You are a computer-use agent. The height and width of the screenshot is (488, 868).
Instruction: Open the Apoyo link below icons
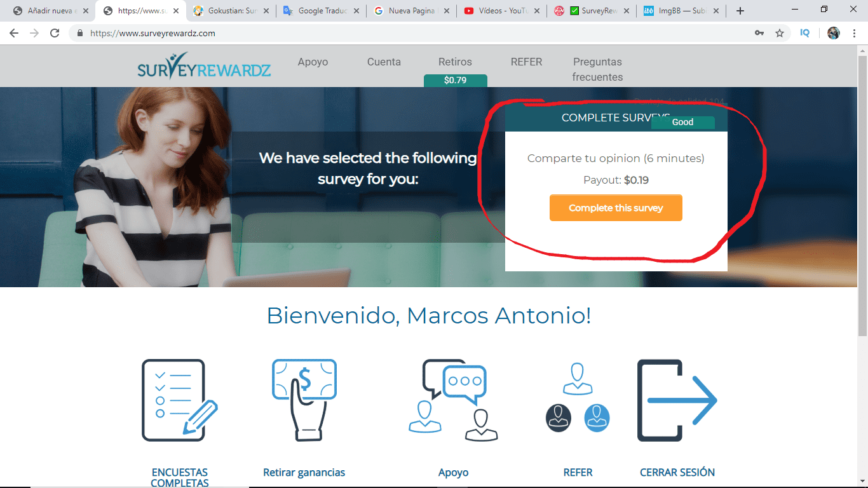pyautogui.click(x=454, y=472)
